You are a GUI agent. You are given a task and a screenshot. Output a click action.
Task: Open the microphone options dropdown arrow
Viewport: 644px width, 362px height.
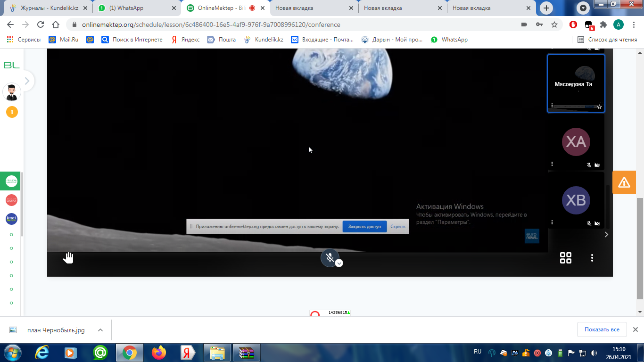point(339,263)
